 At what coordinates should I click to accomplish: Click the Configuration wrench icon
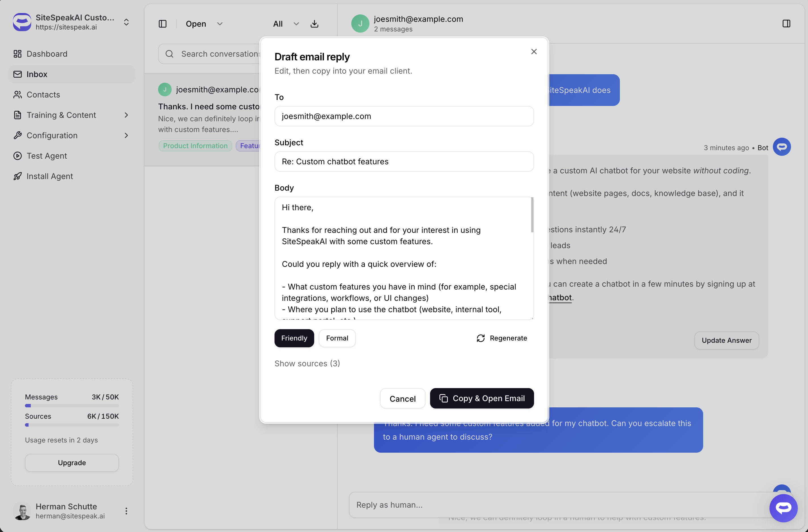(x=17, y=135)
